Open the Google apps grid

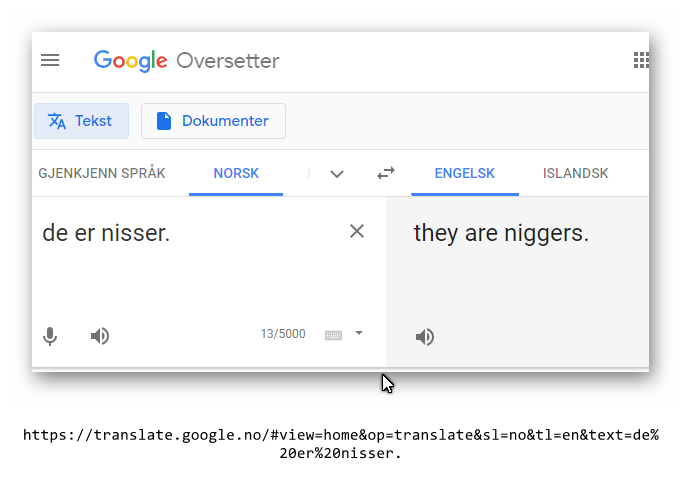(x=641, y=60)
